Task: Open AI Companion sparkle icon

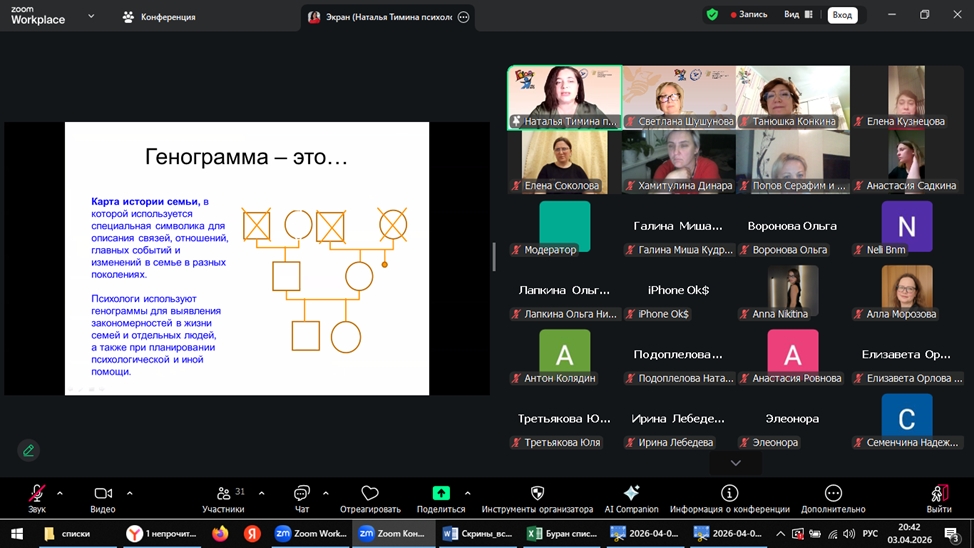Action: tap(631, 493)
